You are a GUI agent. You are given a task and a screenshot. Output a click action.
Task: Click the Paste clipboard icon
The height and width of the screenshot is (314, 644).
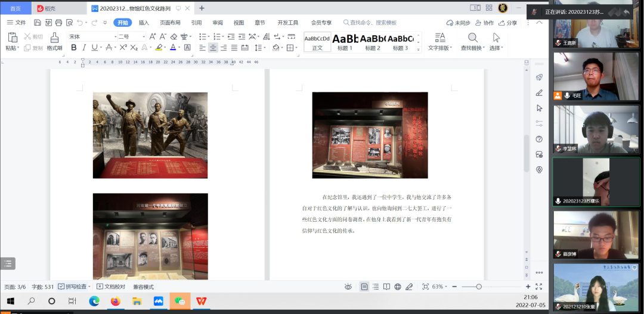coord(13,38)
